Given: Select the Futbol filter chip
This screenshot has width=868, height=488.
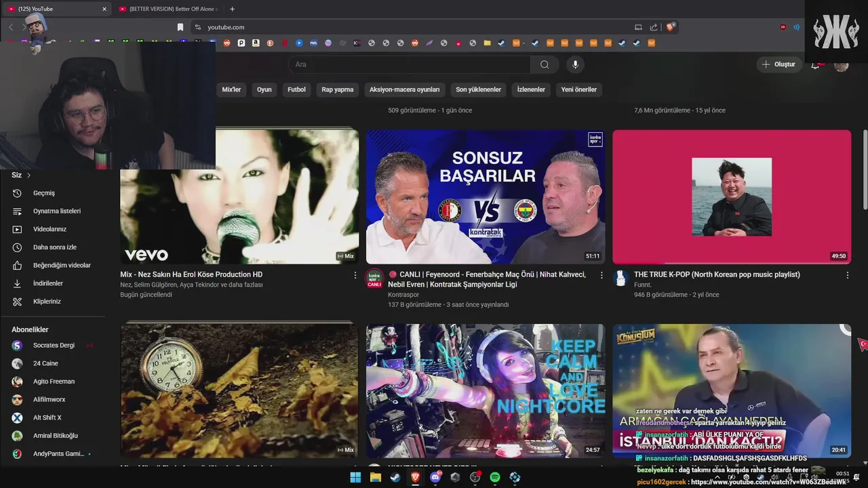Looking at the screenshot, I should tap(296, 89).
